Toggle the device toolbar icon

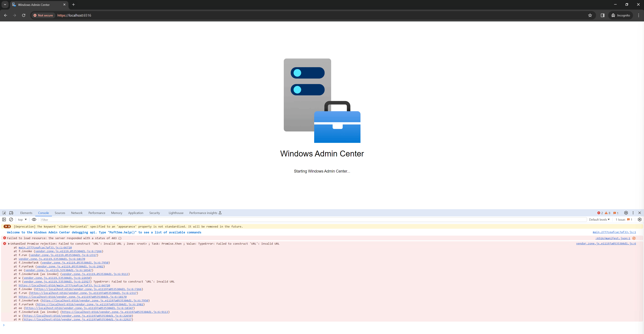pyautogui.click(x=11, y=213)
